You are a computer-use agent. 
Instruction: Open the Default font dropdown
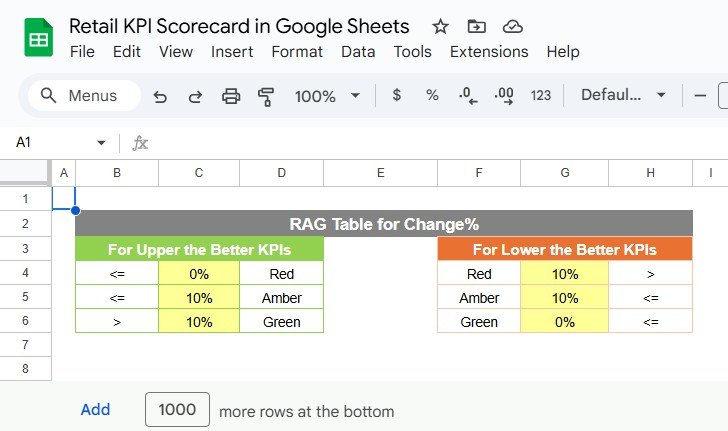(623, 96)
